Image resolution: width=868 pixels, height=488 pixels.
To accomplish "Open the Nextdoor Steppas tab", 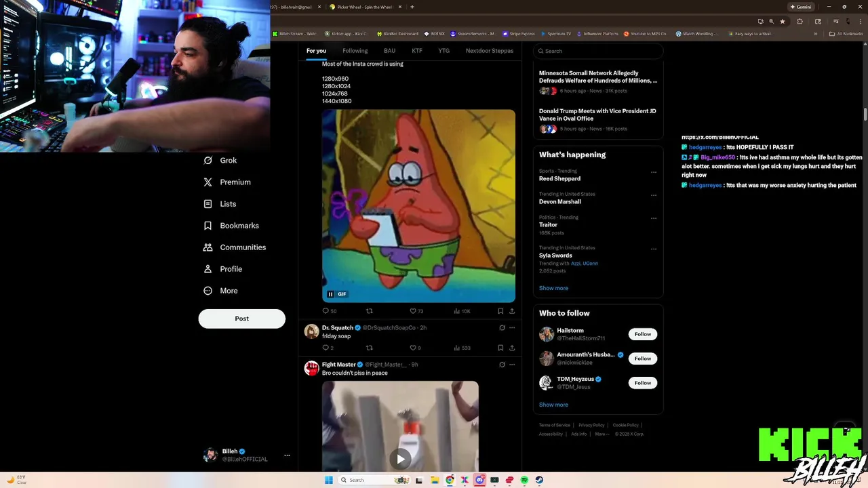I will point(490,51).
